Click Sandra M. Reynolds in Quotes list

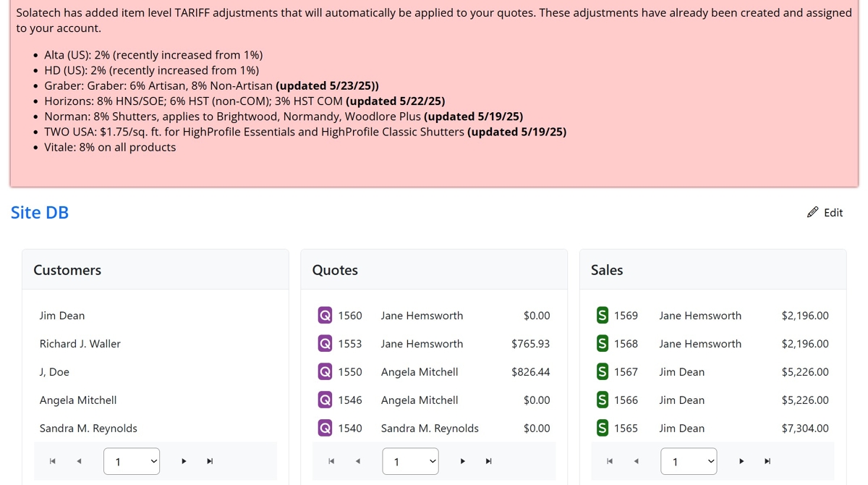coord(430,429)
